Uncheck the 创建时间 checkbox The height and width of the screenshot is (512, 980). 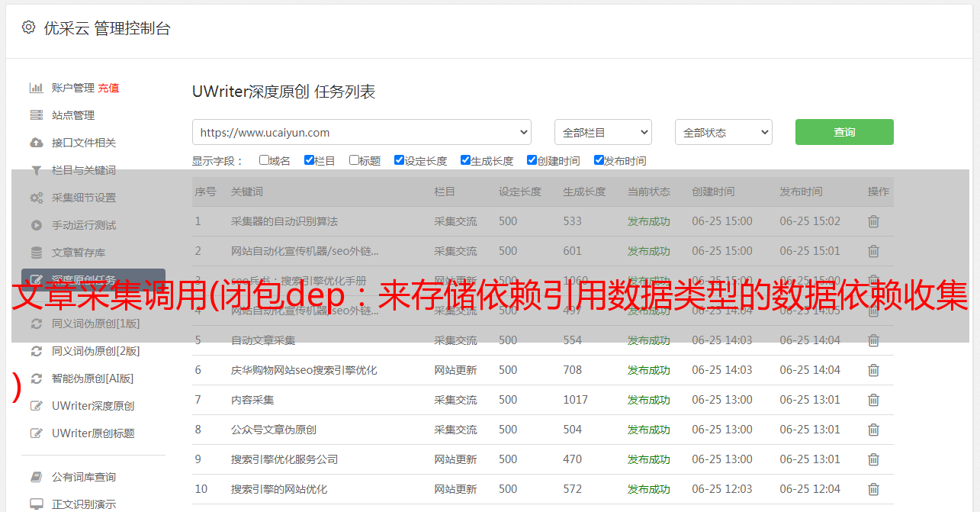(x=532, y=160)
